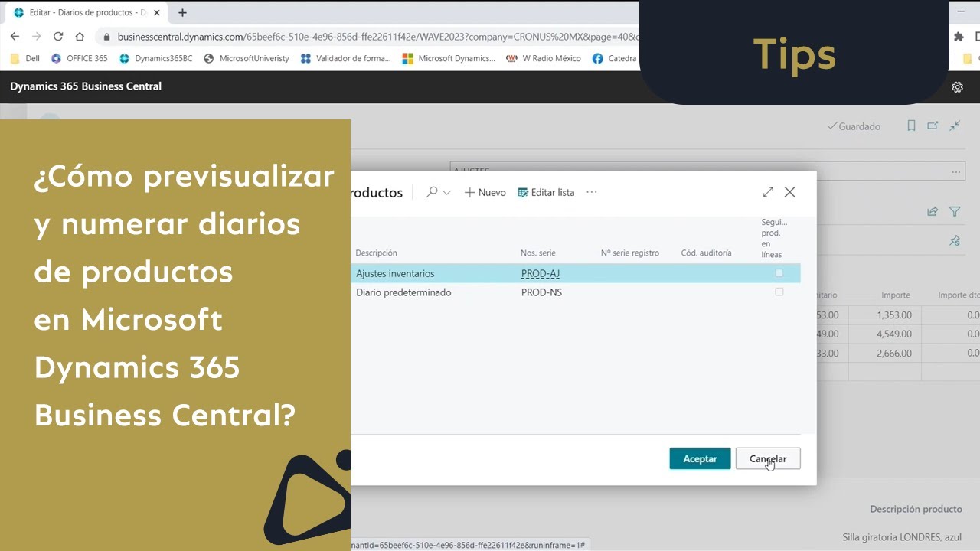
Task: Select the PROD-NS cell
Action: pos(541,292)
